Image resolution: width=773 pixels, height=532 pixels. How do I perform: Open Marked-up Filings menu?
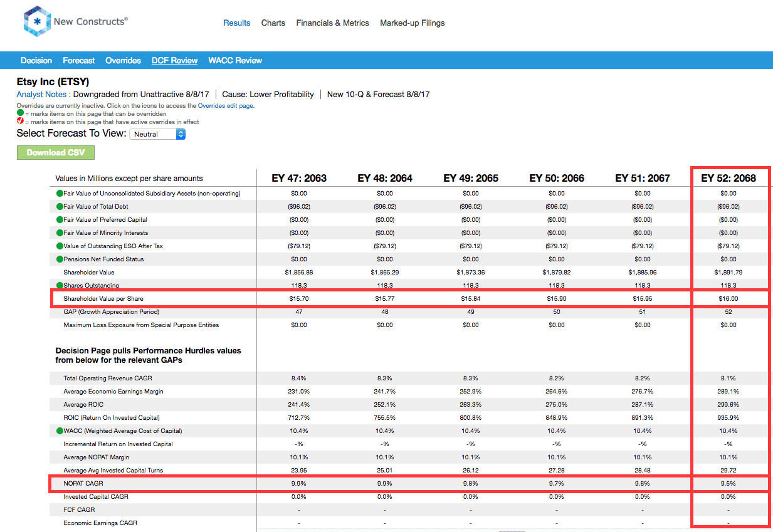[x=413, y=23]
